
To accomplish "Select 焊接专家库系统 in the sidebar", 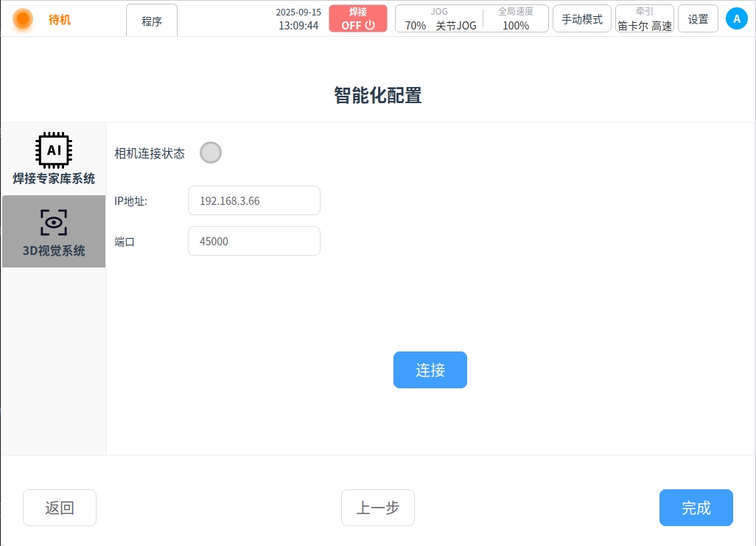I will tap(54, 178).
